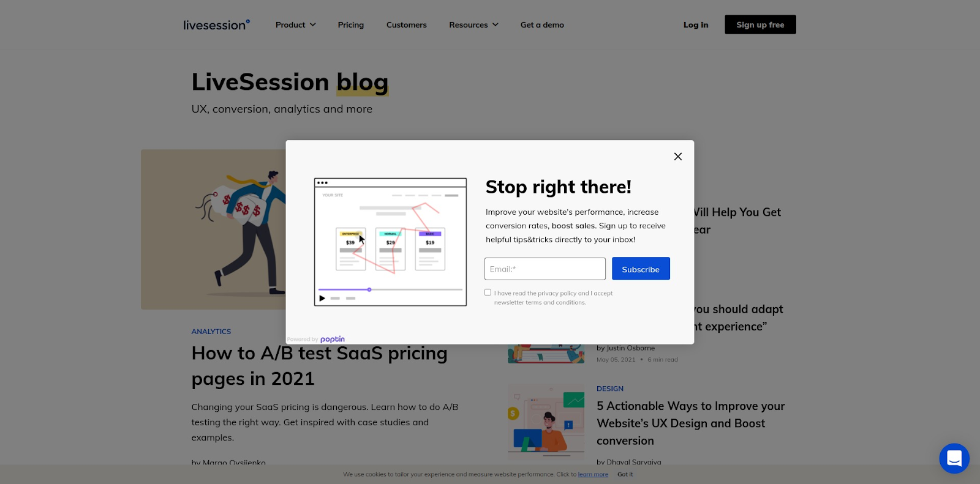Image resolution: width=980 pixels, height=484 pixels.
Task: Click Sign up free button
Action: [760, 24]
